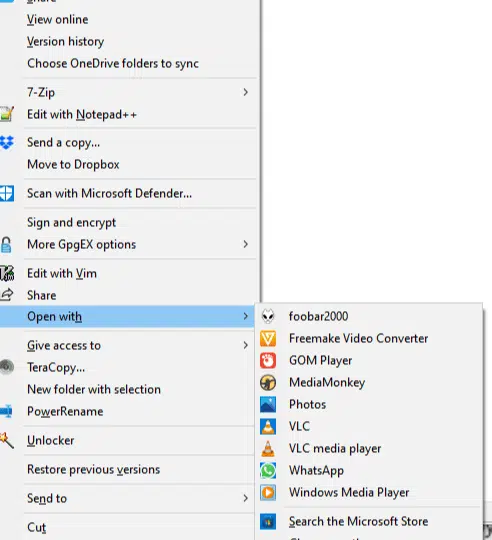492x540 pixels.
Task: Expand the More GpgEX options arrow
Action: pyautogui.click(x=245, y=244)
